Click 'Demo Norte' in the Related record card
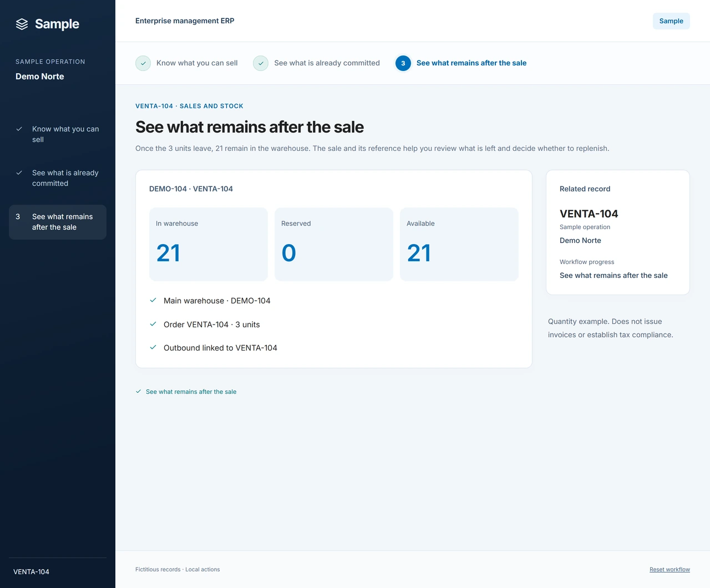710x588 pixels. point(580,240)
